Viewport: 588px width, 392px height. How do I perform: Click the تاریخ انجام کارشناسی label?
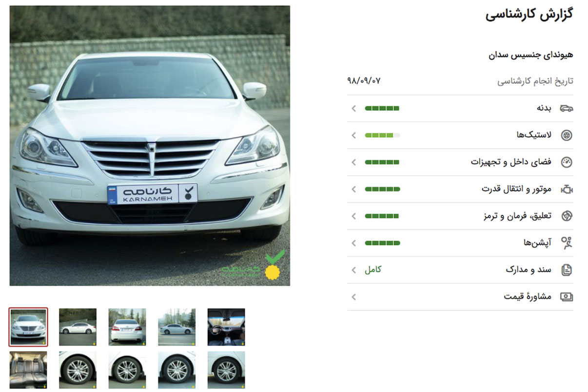[x=535, y=81]
